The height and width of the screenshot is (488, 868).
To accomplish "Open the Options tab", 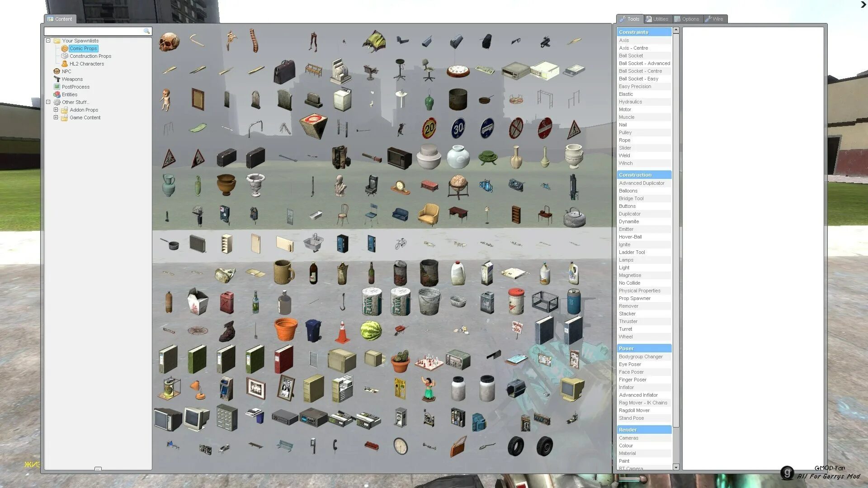I will click(x=687, y=19).
